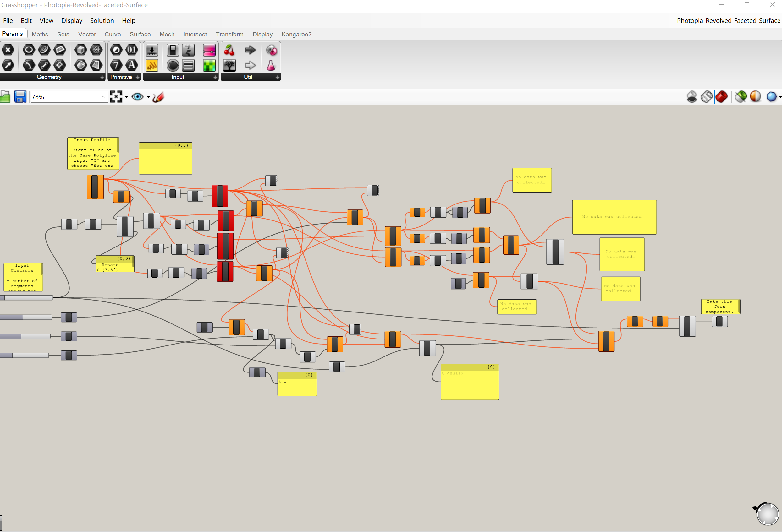Select the Cherry Picker util icon
Viewport: 782px width, 532px height.
(229, 50)
